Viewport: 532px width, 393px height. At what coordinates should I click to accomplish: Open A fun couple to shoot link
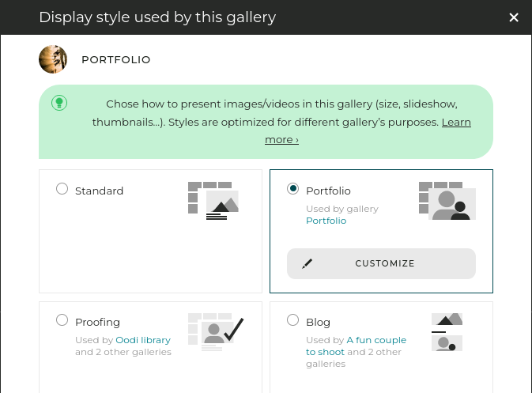pos(356,346)
